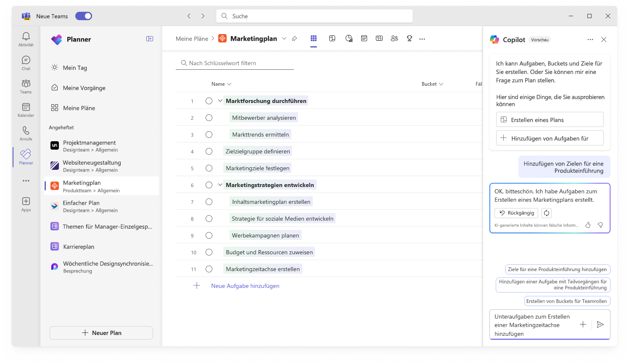Open the Budget und Ressourcen zuweisen task
This screenshot has width=629, height=364.
269,252
